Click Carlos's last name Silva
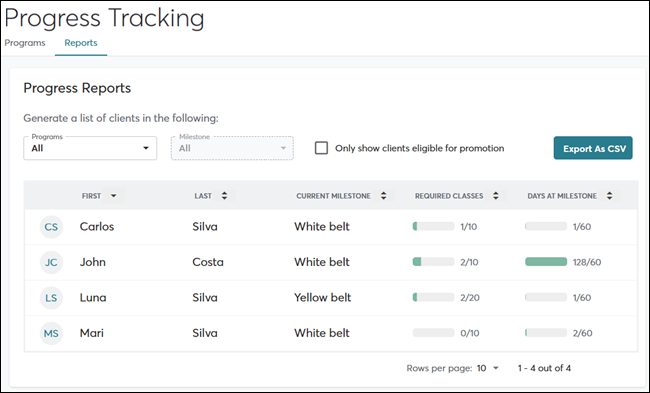This screenshot has width=650, height=393. coord(205,227)
